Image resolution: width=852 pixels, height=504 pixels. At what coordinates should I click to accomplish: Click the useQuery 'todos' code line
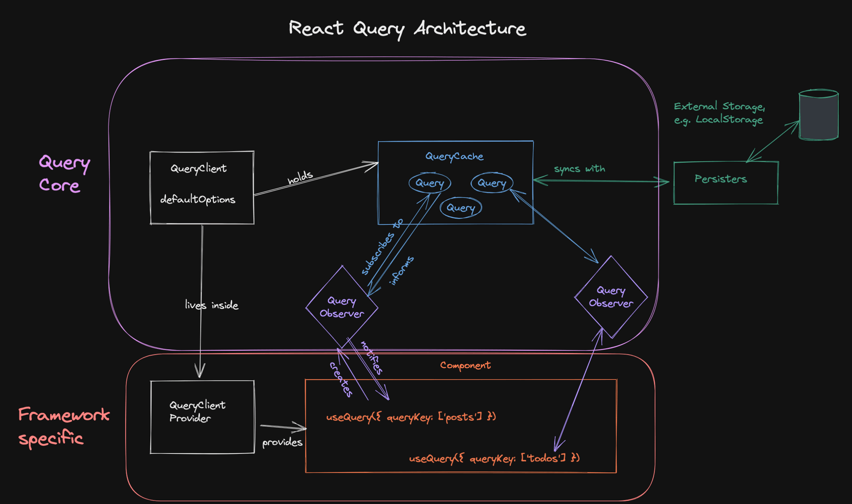click(x=494, y=458)
